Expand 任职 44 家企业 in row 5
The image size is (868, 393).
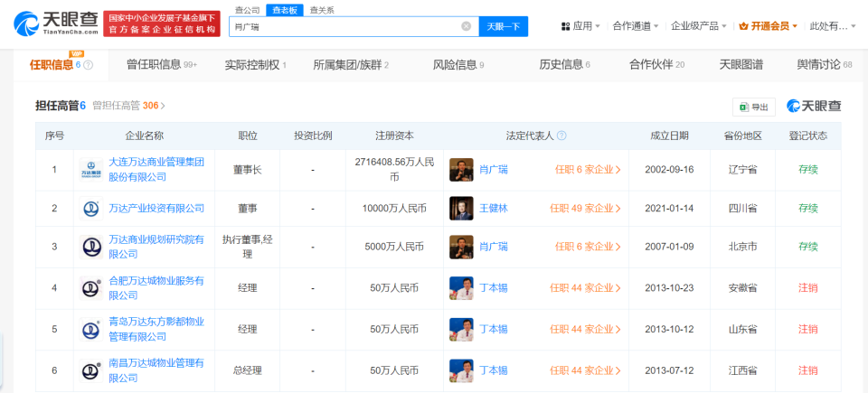[586, 330]
